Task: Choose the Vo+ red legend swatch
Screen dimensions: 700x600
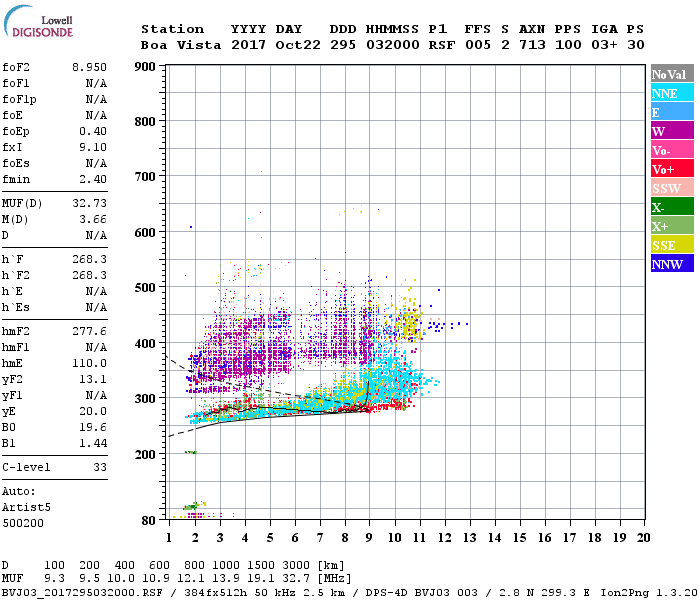Action: [671, 169]
